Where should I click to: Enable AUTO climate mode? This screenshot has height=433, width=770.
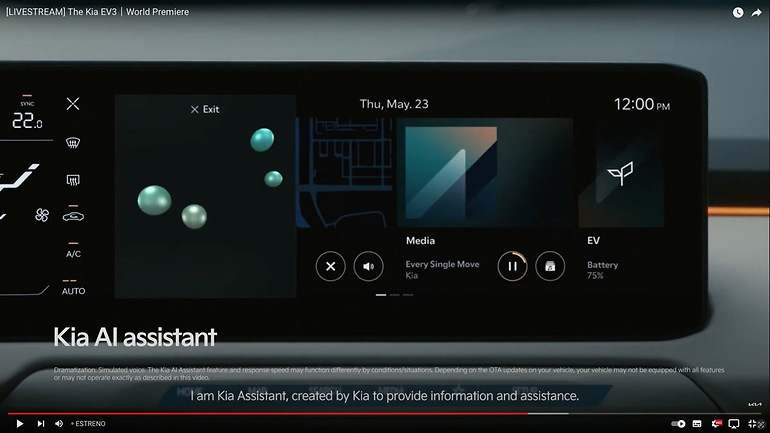point(73,291)
